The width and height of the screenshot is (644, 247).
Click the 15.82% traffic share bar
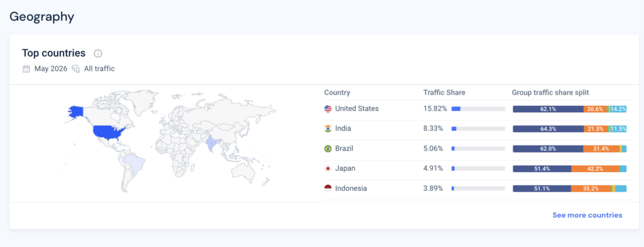[x=478, y=109]
